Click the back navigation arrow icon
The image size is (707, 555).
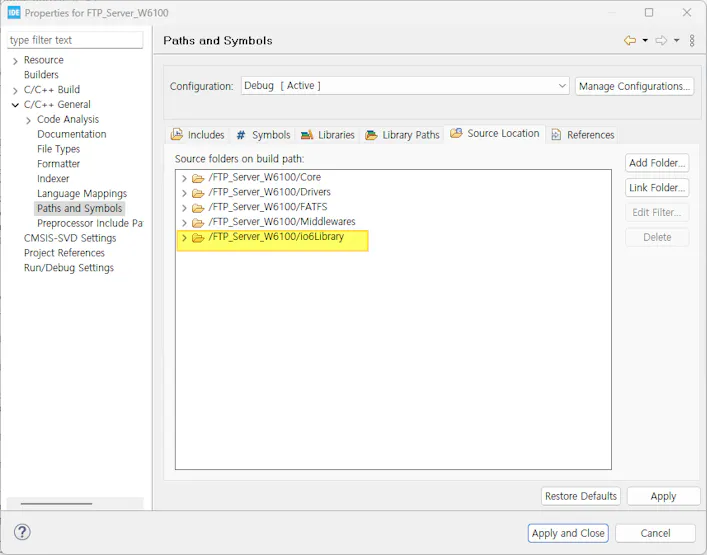pos(630,41)
